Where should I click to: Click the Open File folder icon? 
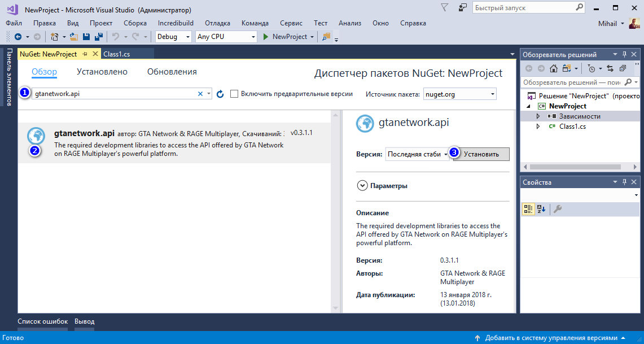tap(74, 37)
